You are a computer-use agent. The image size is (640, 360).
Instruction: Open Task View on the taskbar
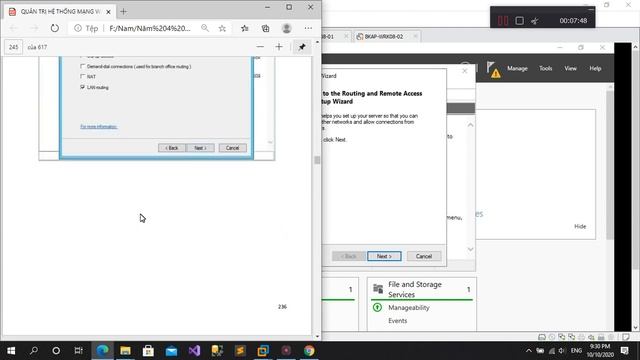(78, 351)
